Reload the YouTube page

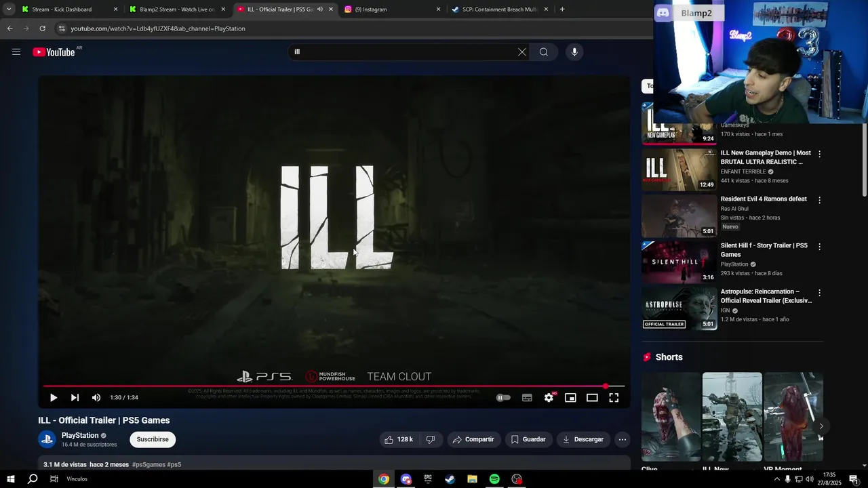point(42,28)
